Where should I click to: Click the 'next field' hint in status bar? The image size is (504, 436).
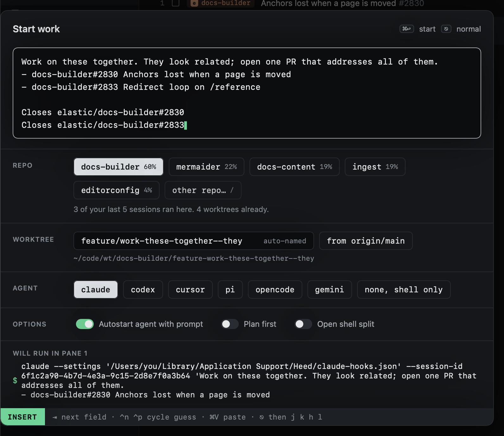pos(79,417)
